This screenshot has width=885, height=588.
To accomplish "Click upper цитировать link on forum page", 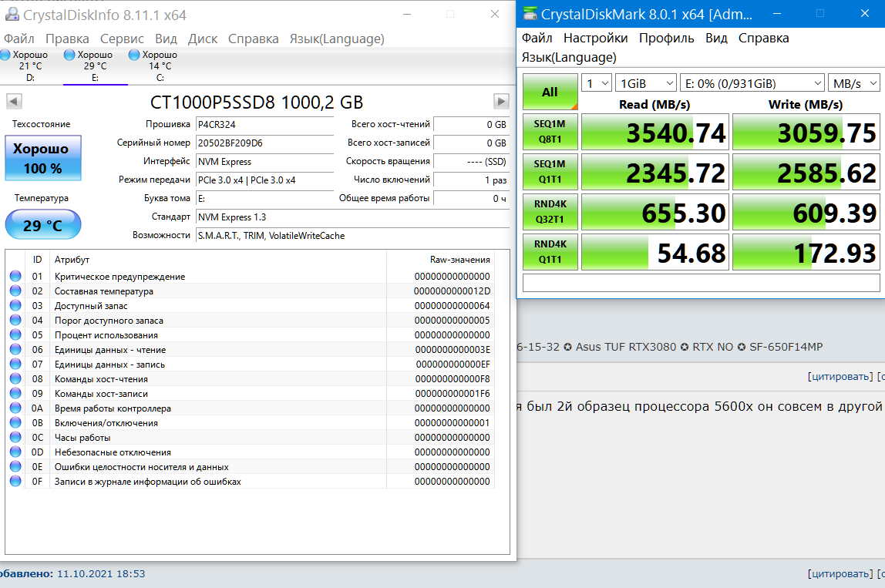I will click(840, 376).
